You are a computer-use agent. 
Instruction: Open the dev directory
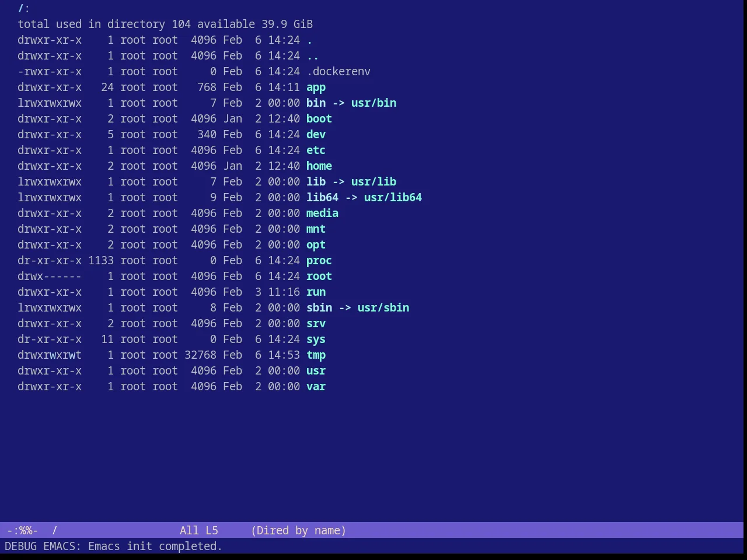pyautogui.click(x=316, y=135)
